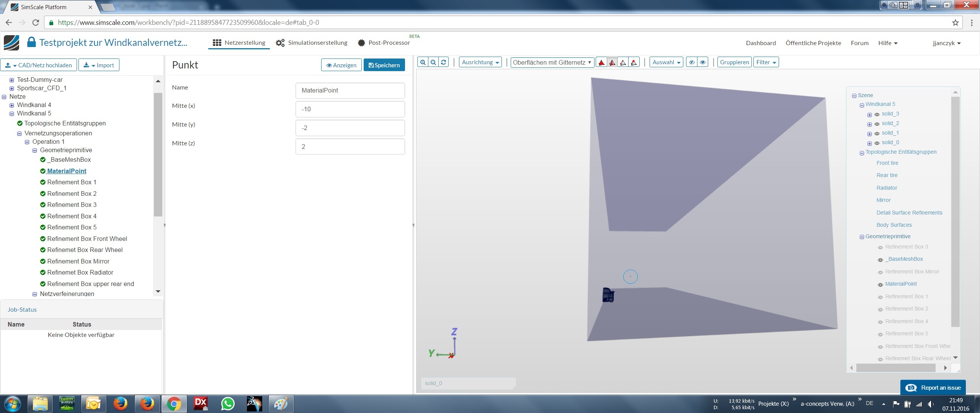Screen dimensions: 980x413
Task: Open Refinement Box Front Wheel in tree
Action: pos(87,239)
